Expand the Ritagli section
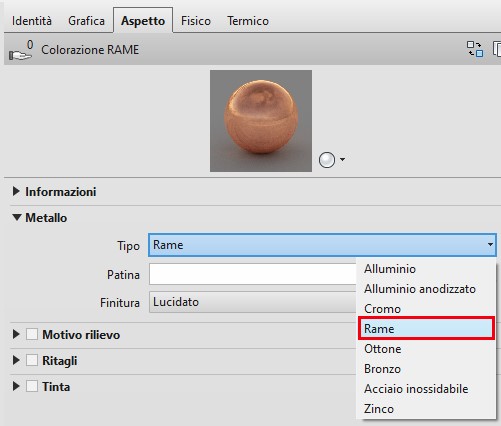This screenshot has width=501, height=426. coord(16,360)
